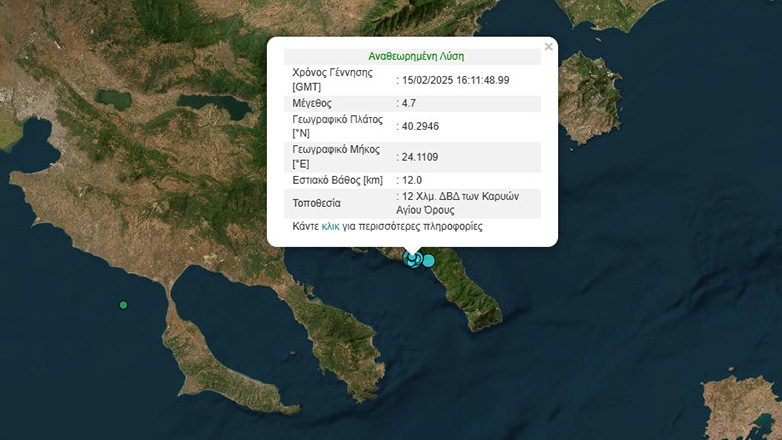Click the large cyan marker right of cluster
782x440 pixels.
pos(429,261)
